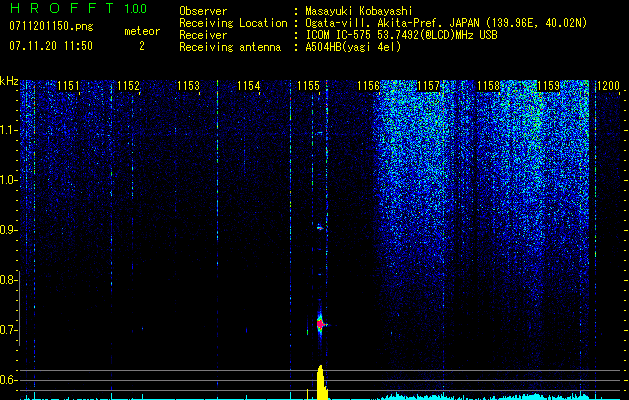Click frequency axis label 0.6
Viewport: 629px width, 400px height.
(7, 380)
